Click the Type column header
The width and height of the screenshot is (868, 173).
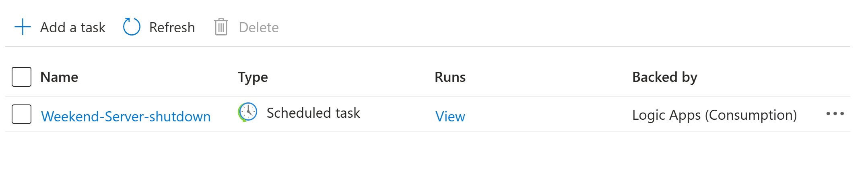point(253,77)
